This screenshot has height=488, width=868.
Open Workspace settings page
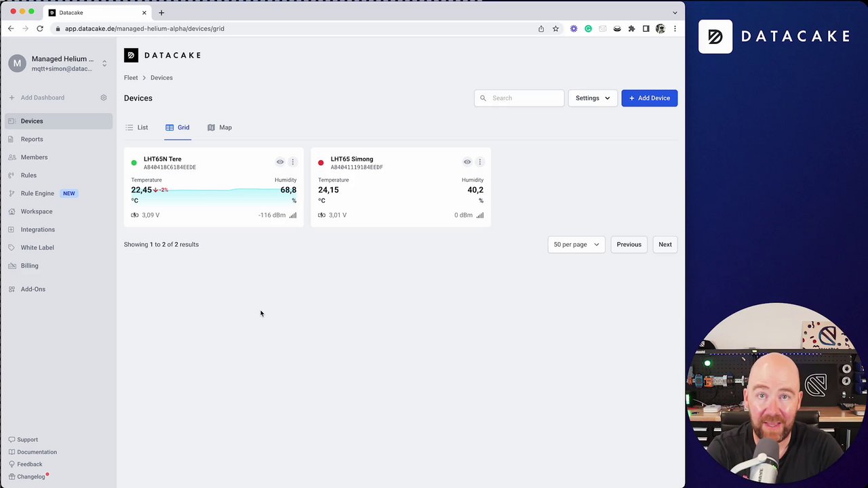click(37, 211)
